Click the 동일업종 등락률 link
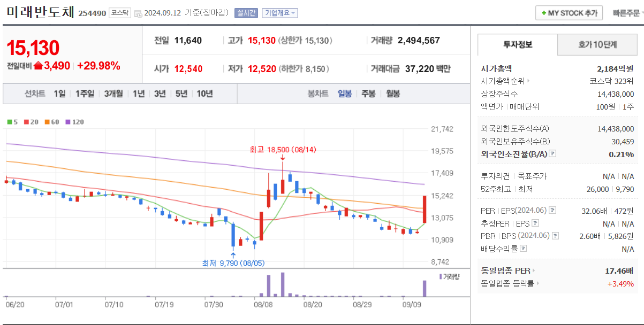The image size is (644, 325). click(x=508, y=284)
